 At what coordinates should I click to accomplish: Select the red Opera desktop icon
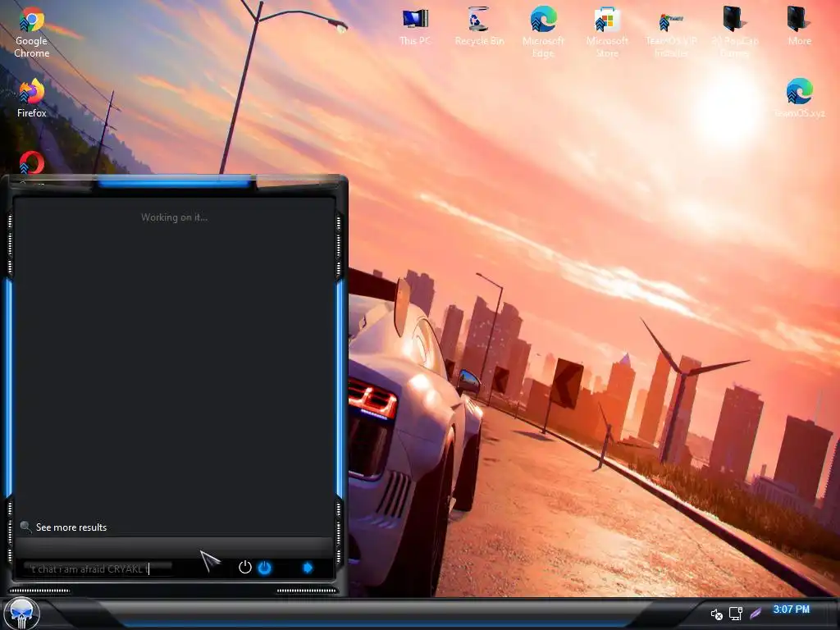(x=32, y=162)
